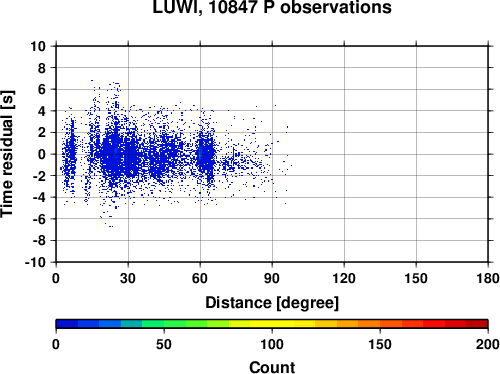Click the 200 label under the colorbar
Screen dimensions: 500x374
click(488, 344)
